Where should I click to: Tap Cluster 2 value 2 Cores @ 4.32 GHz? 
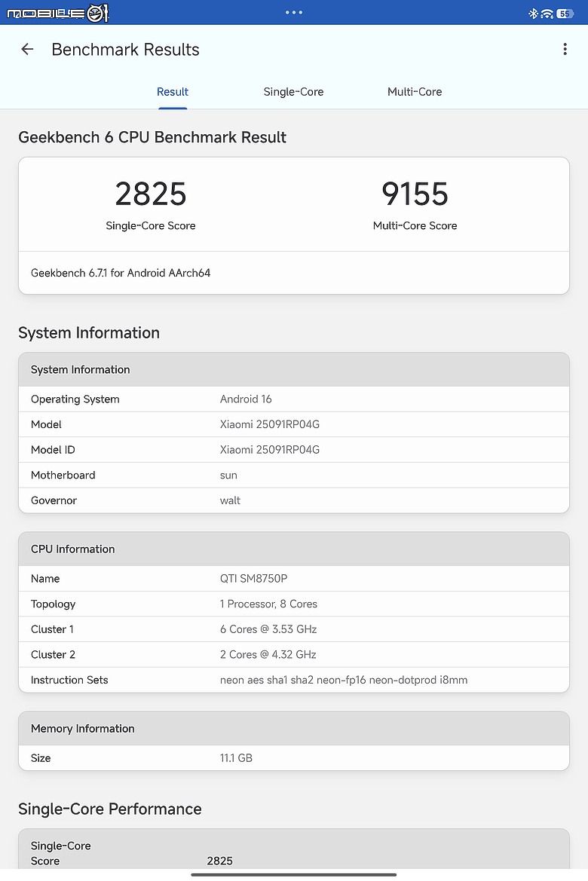(x=268, y=654)
